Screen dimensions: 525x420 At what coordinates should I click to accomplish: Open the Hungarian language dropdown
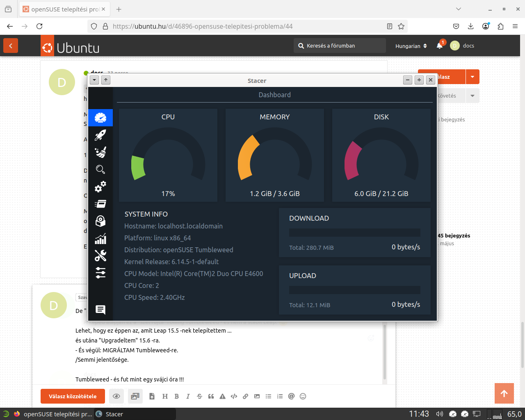tap(411, 46)
